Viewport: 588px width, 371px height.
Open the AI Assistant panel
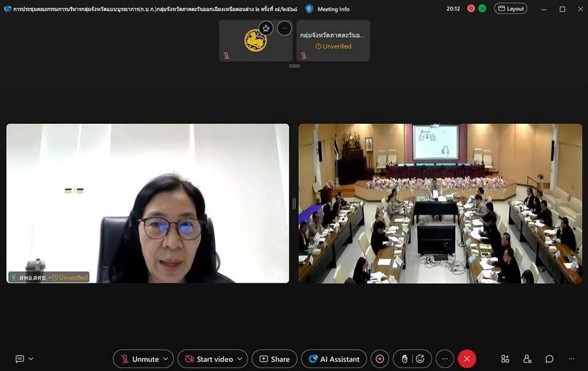[334, 359]
